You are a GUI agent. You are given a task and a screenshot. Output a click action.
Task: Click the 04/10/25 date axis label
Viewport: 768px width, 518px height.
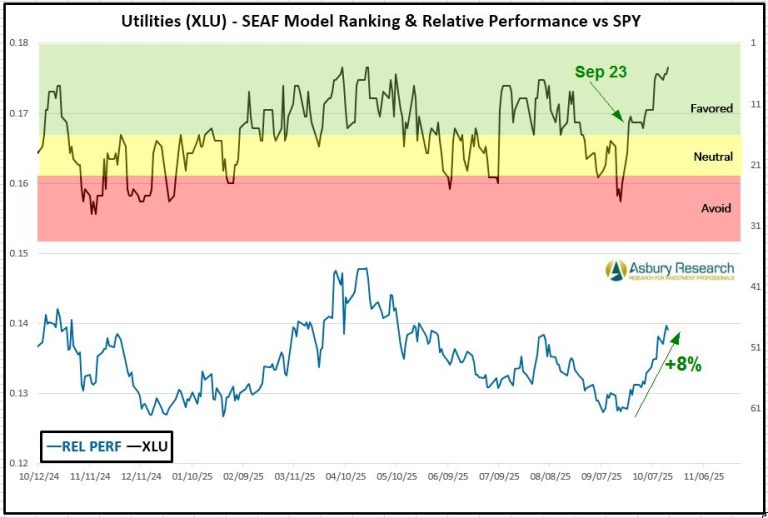[x=344, y=478]
